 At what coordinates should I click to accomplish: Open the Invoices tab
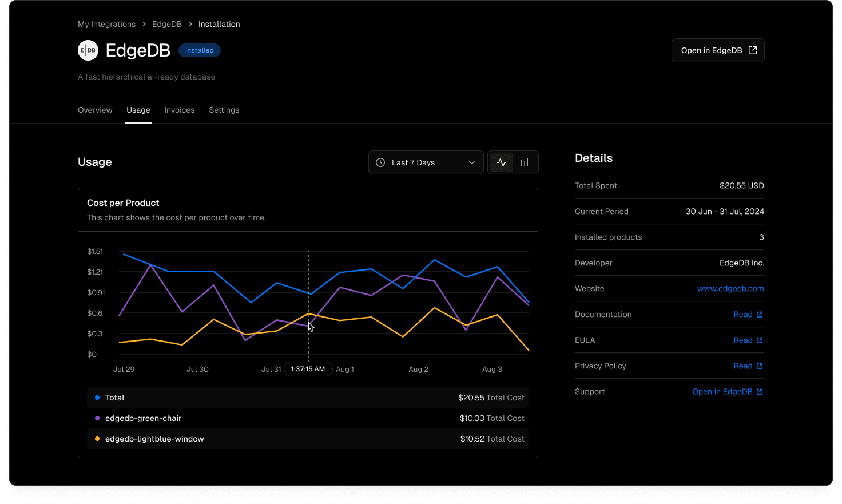tap(179, 110)
